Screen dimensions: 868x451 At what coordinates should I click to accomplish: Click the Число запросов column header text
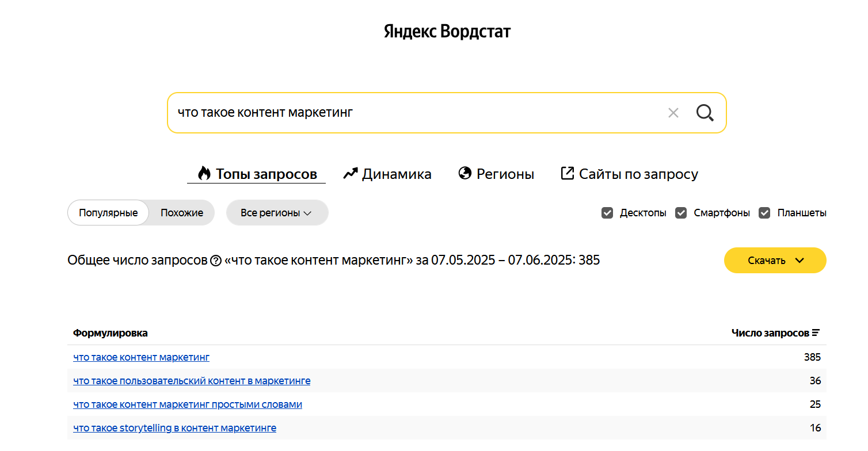click(770, 333)
